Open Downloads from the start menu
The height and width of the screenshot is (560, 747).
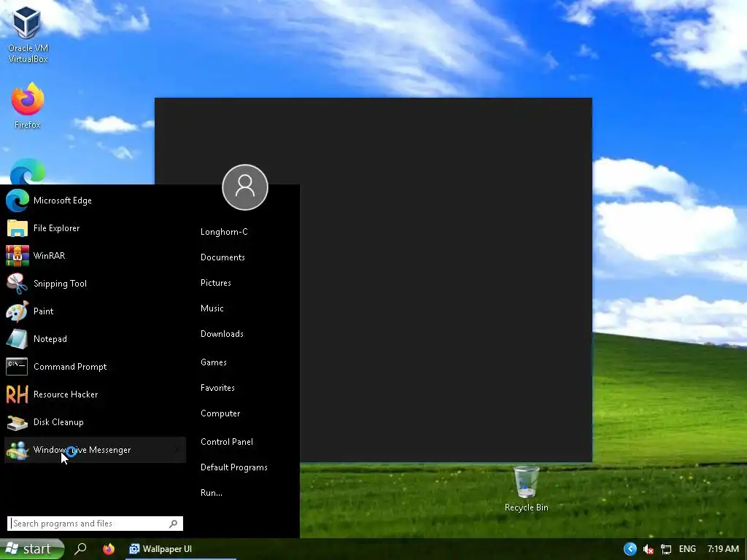[x=222, y=334]
